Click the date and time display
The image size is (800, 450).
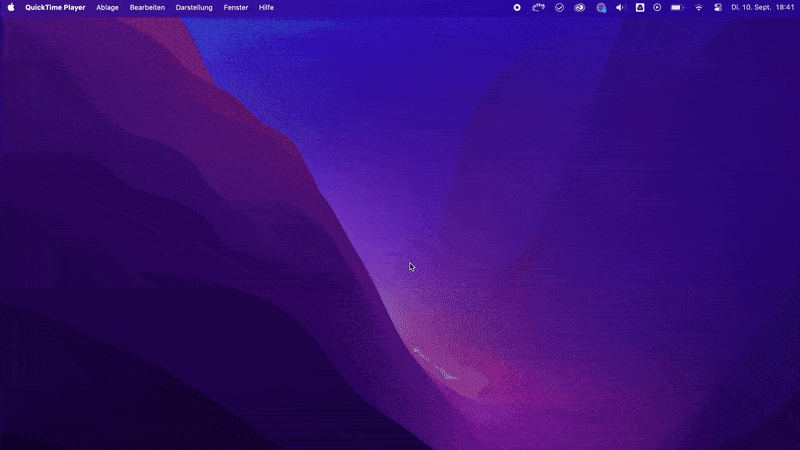tap(763, 7)
